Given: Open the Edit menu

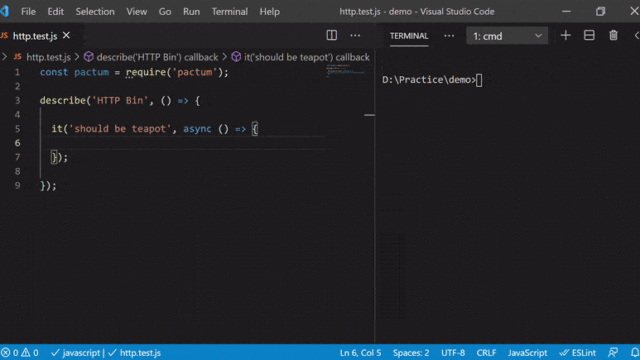Looking at the screenshot, I should point(55,11).
